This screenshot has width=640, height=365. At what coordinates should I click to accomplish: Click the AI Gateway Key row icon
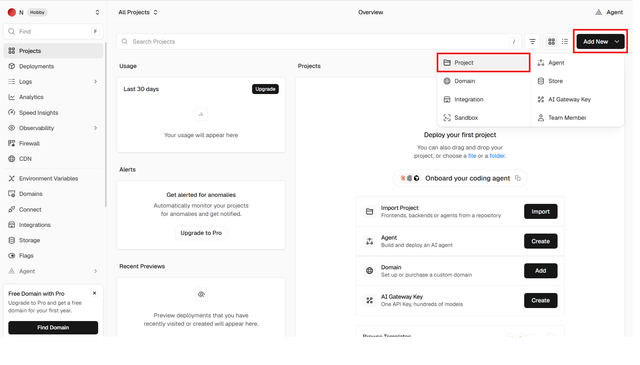click(x=369, y=300)
